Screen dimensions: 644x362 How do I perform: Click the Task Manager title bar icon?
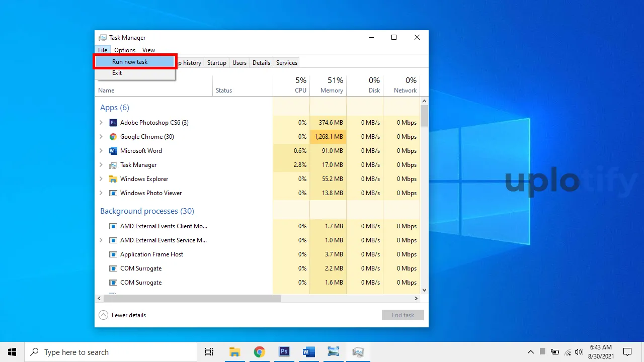click(x=103, y=38)
